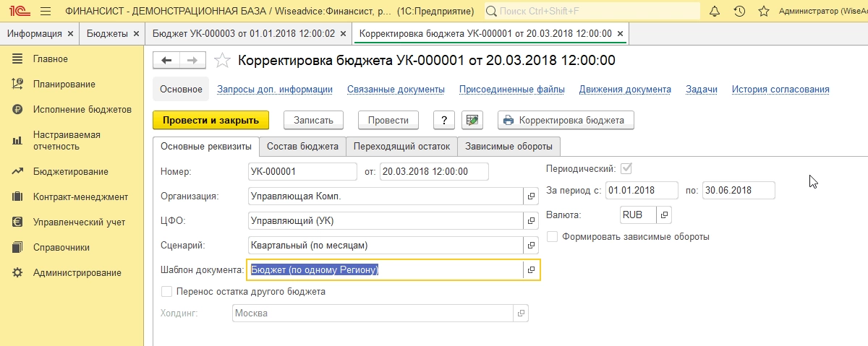The height and width of the screenshot is (346, 868).
Task: Click into the Номер input field
Action: tap(302, 171)
